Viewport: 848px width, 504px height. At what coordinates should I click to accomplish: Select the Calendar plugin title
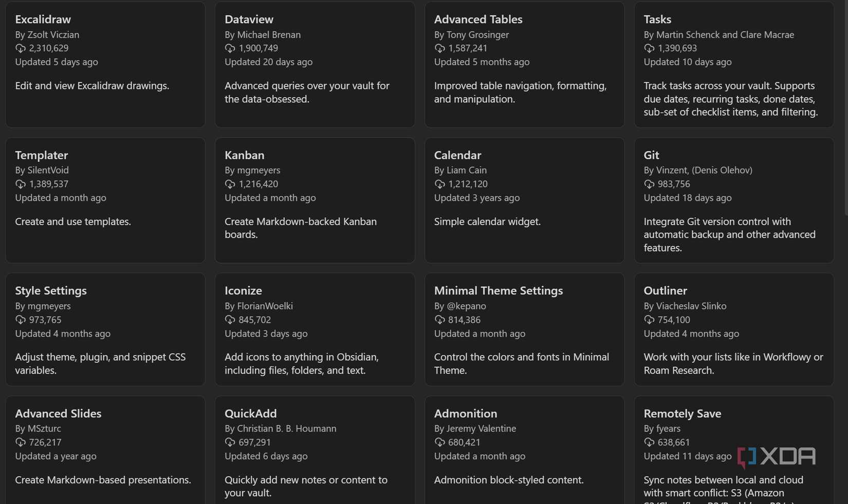click(x=457, y=155)
